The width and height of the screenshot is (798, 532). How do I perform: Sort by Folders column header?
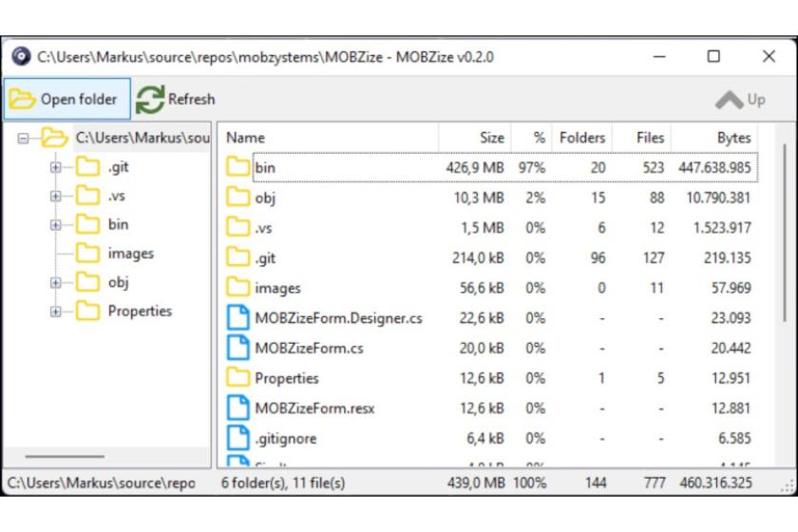pyautogui.click(x=581, y=138)
